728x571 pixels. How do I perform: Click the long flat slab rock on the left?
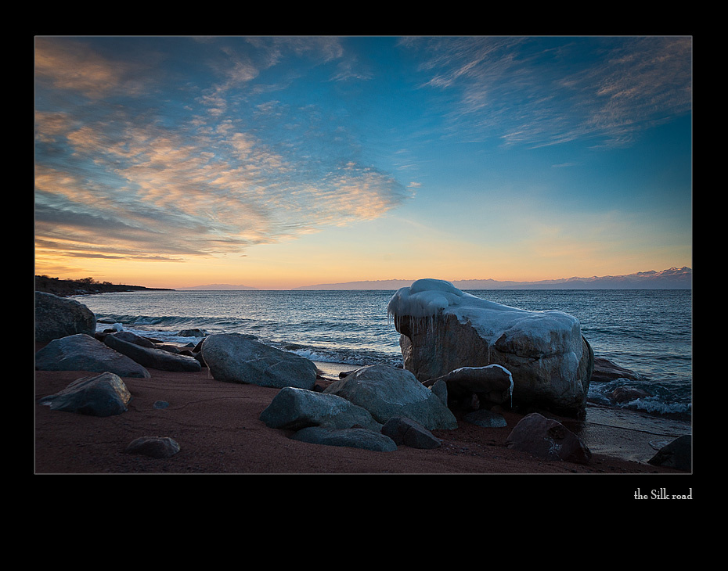point(151,354)
